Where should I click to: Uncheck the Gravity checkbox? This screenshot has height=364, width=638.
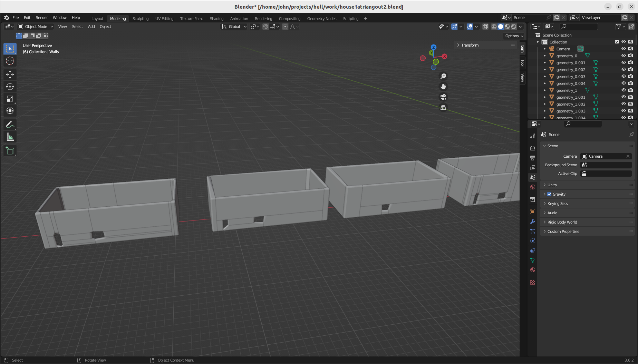click(550, 194)
